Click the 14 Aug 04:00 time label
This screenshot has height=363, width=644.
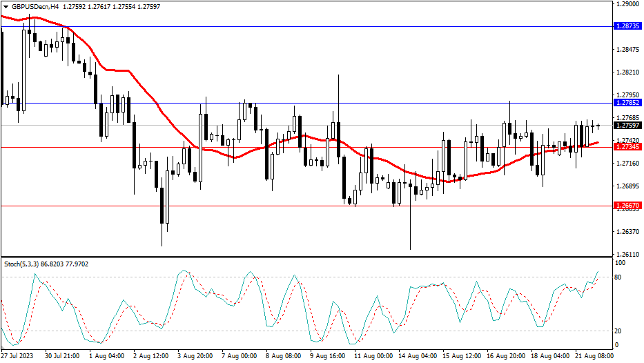pos(417,356)
